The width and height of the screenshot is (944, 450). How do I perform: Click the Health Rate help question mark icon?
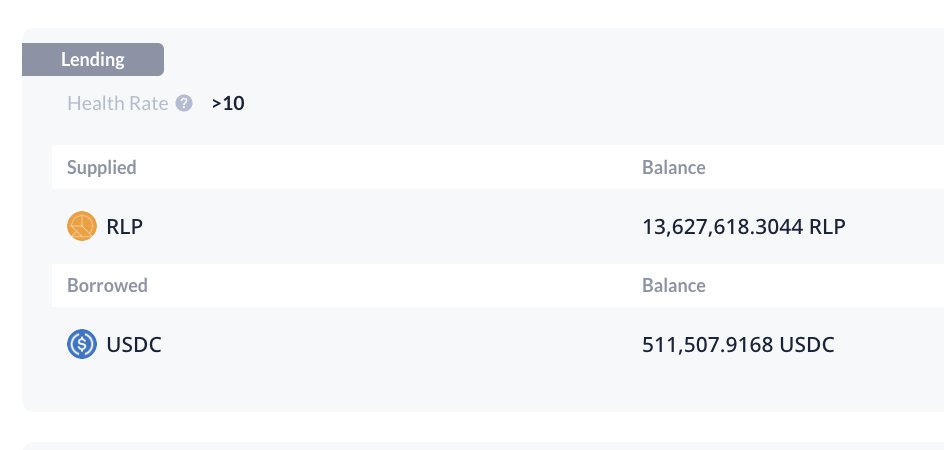tap(183, 103)
